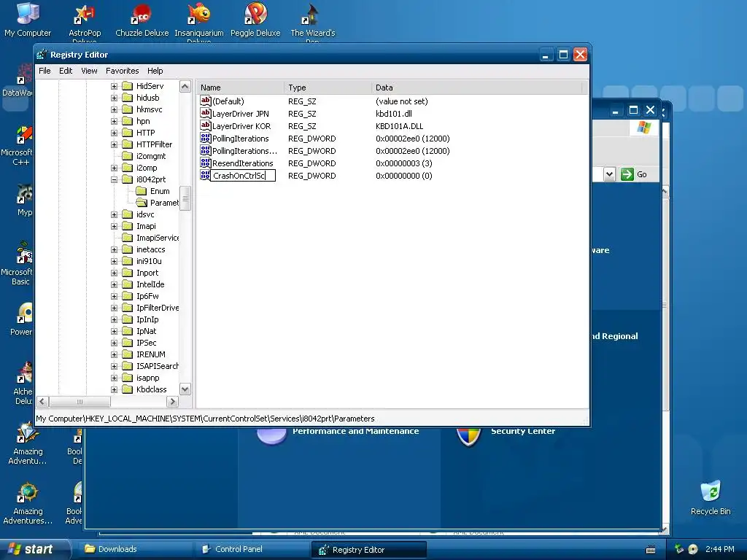The image size is (747, 560).
Task: Click the LayerDriver JPN value icon
Action: tap(205, 113)
